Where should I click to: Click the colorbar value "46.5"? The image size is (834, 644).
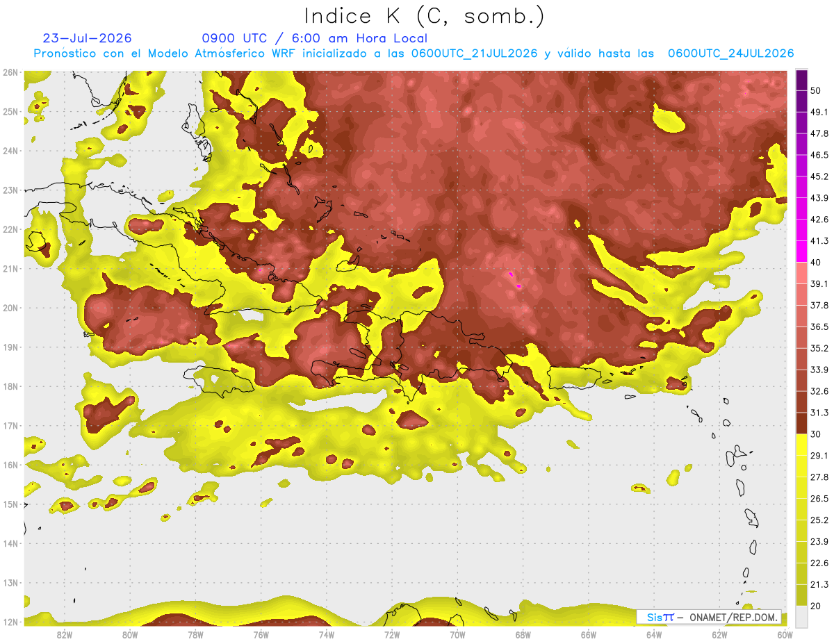click(x=819, y=155)
